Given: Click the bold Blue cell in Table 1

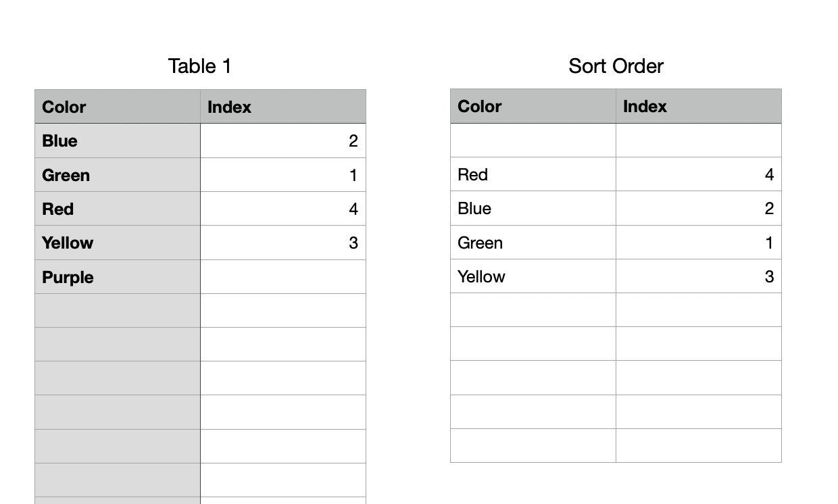Looking at the screenshot, I should 117,141.
